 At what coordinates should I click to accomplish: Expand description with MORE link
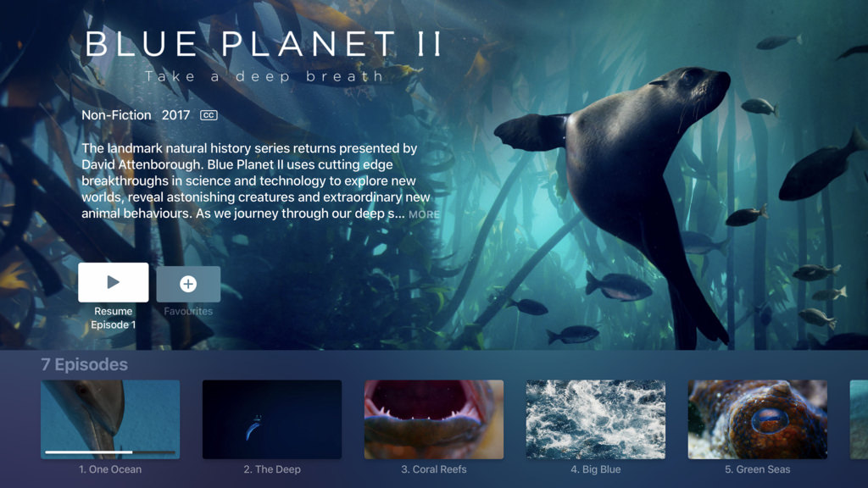(x=424, y=214)
